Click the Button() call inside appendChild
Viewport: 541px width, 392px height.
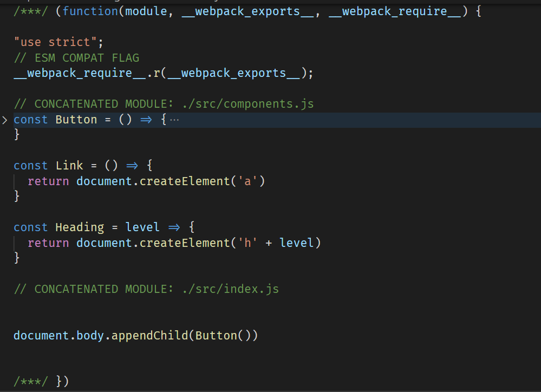click(223, 335)
